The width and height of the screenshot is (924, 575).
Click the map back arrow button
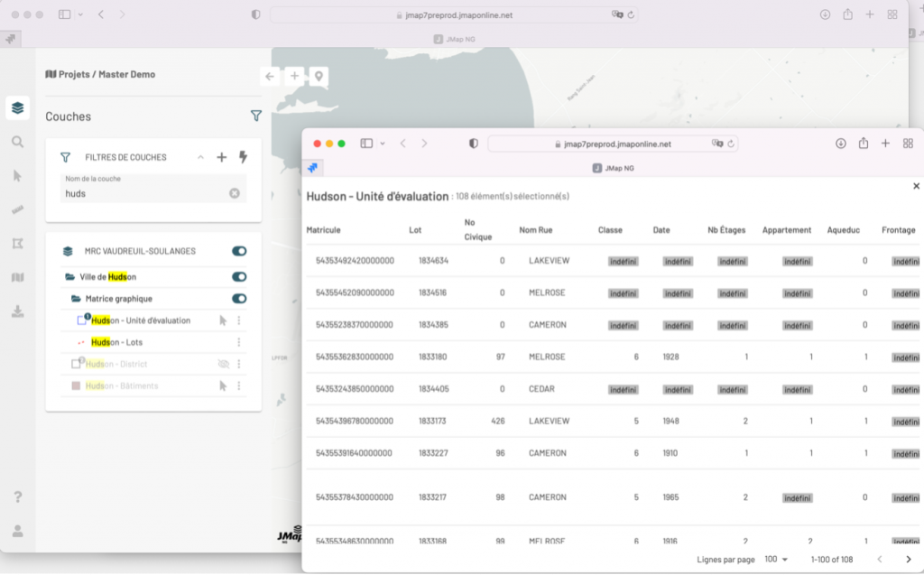click(x=270, y=76)
